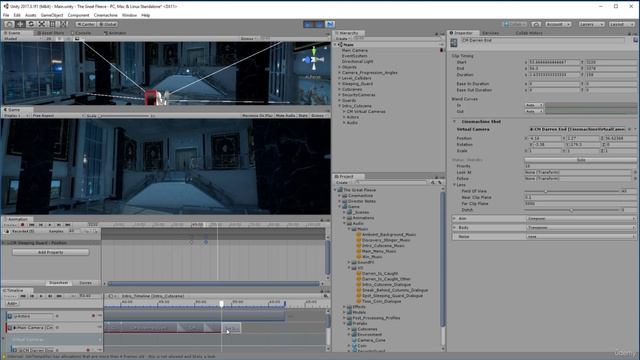The height and width of the screenshot is (360, 640).
Task: Toggle scene lighting button
Action: 59,39
